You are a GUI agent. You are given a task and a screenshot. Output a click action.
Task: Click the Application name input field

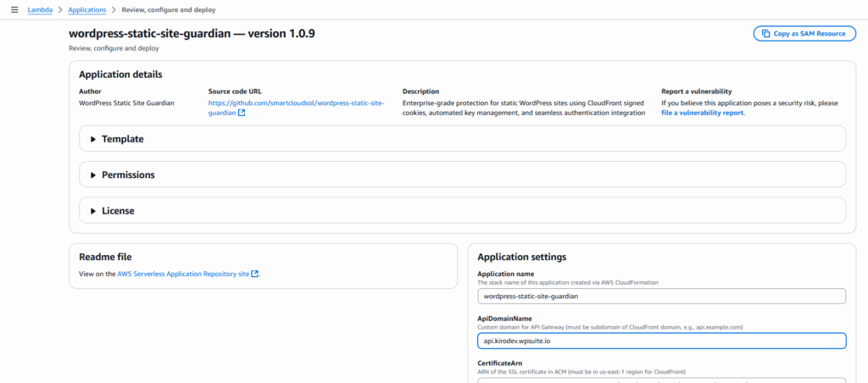661,296
